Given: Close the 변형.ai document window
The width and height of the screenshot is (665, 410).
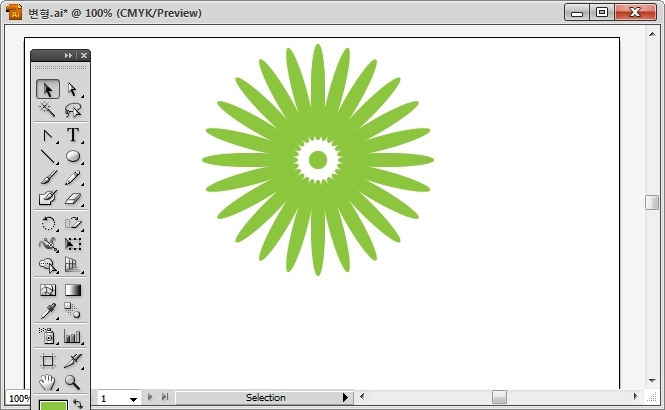Looking at the screenshot, I should 635,13.
